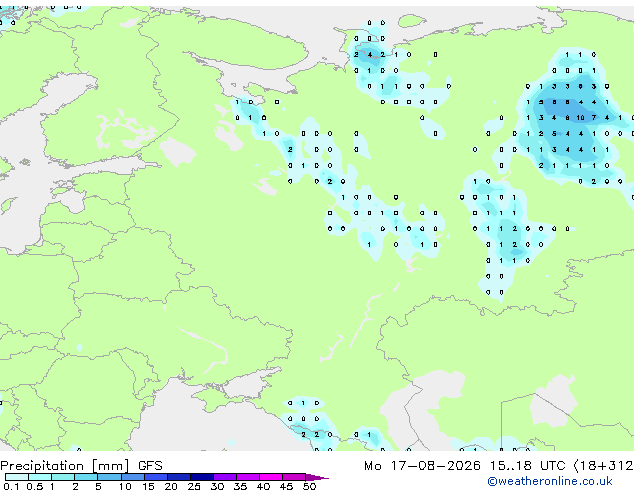Click the legend label '25'

coord(194,486)
